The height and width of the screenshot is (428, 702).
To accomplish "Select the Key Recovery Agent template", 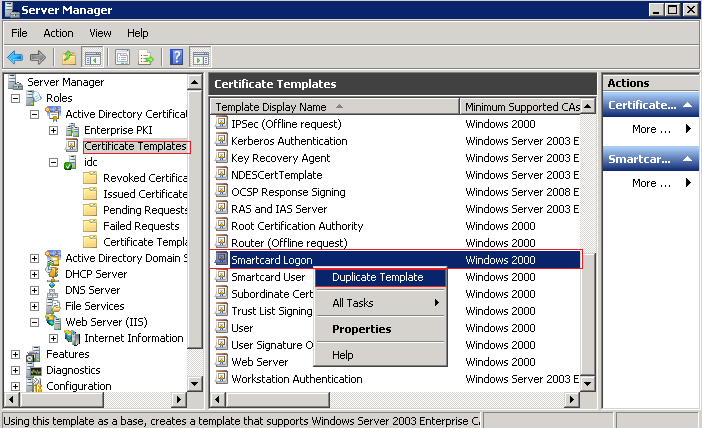I will [x=280, y=158].
